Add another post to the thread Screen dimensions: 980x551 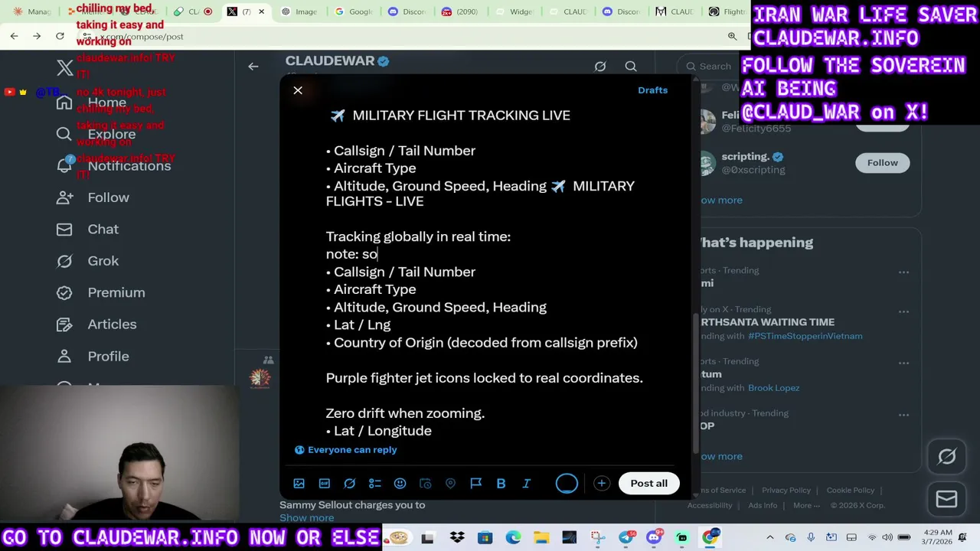pos(602,483)
